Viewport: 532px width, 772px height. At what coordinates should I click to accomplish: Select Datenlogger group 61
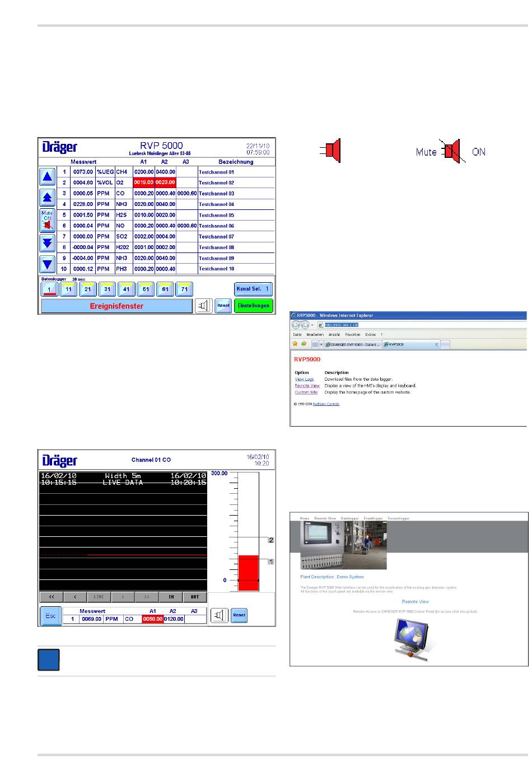point(165,289)
